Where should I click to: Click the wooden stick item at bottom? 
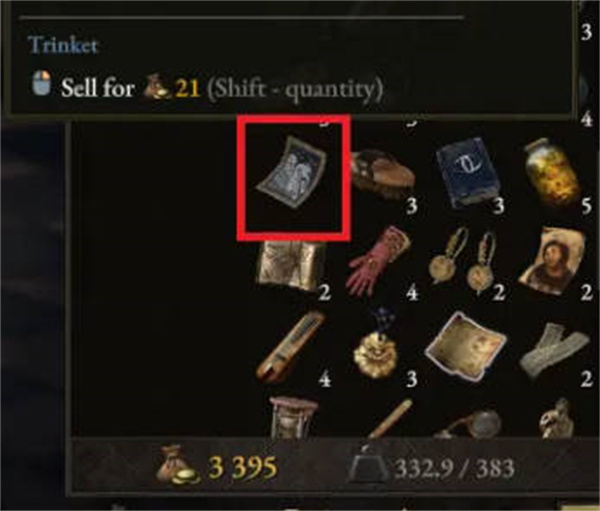pyautogui.click(x=390, y=418)
